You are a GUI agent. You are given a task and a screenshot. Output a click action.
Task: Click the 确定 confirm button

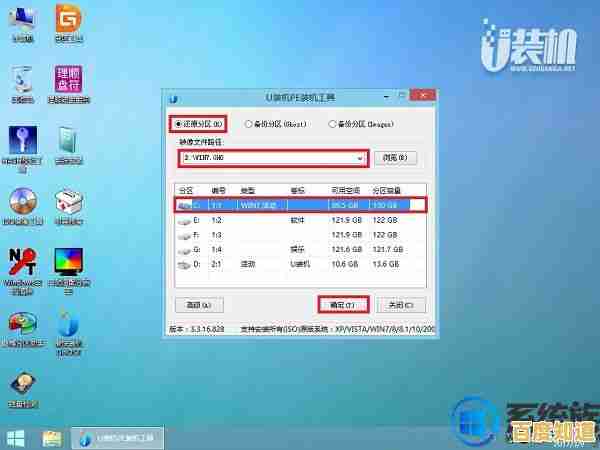point(343,305)
